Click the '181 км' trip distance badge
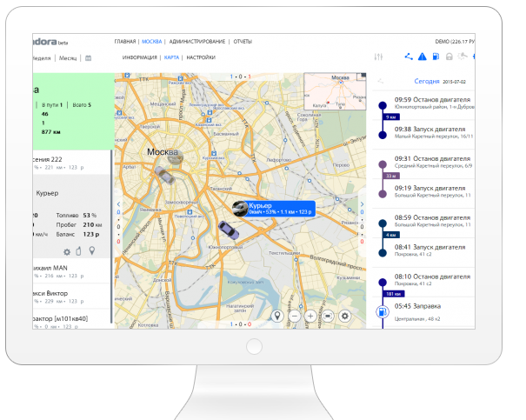Image resolution: width=526 pixels, height=420 pixels. [x=394, y=294]
